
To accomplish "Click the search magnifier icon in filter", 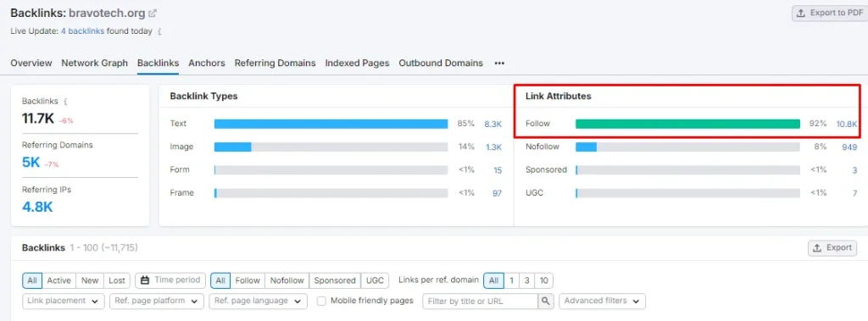I will (546, 301).
